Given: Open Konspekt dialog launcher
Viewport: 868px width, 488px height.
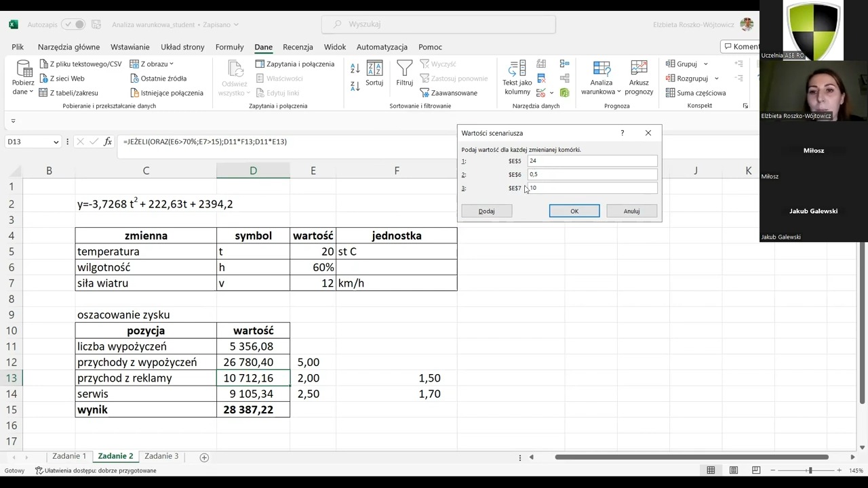Looking at the screenshot, I should pos(745,106).
